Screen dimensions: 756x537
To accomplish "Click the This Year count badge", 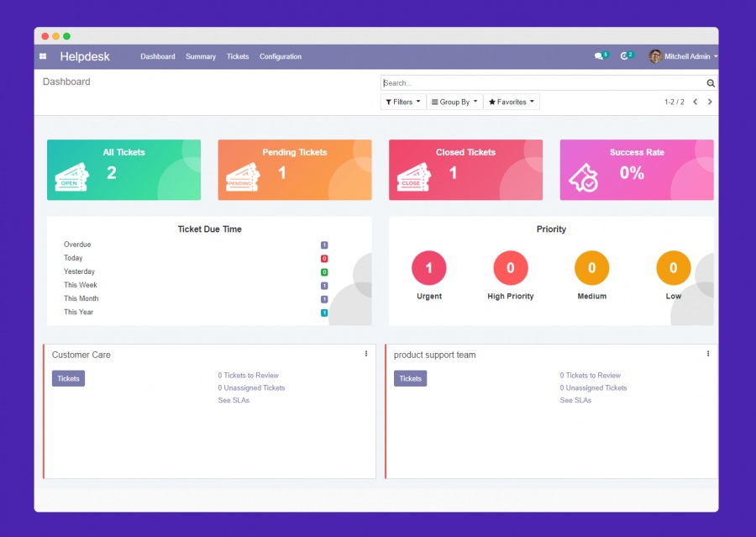I will (324, 313).
